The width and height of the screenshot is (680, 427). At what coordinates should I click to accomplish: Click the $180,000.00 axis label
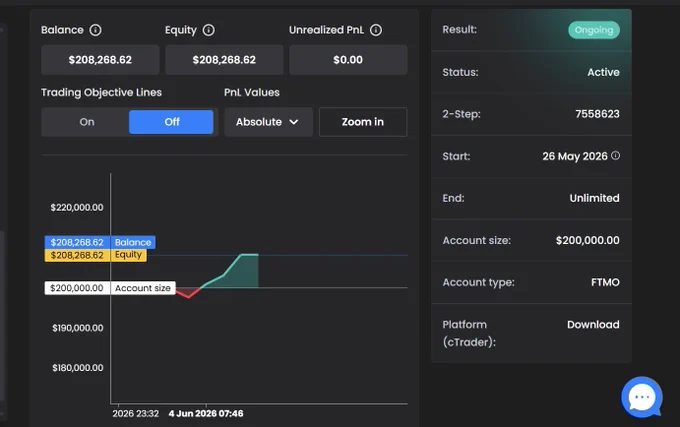pyautogui.click(x=78, y=368)
